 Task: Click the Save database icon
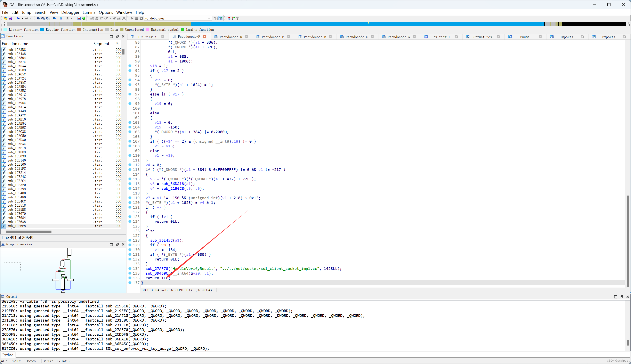pyautogui.click(x=10, y=18)
